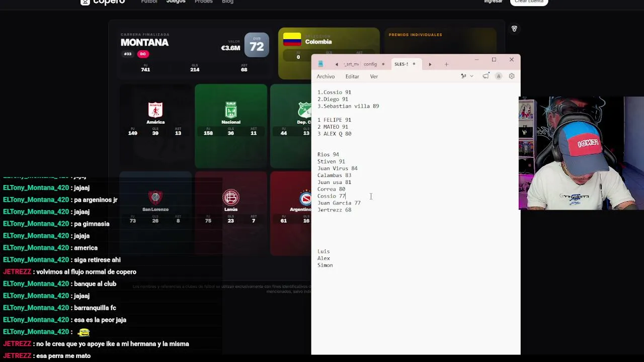Maximize the Notepad window
Image resolution: width=644 pixels, height=362 pixels.
click(494, 60)
